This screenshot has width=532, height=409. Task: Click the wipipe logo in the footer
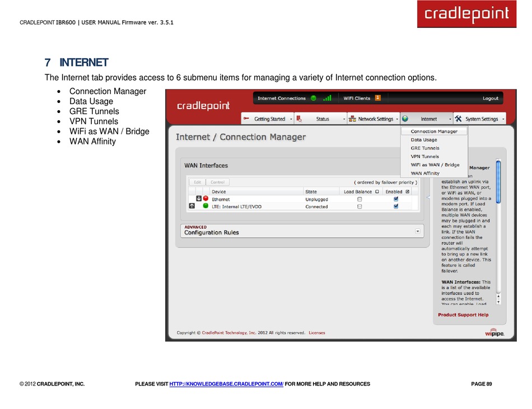coord(494,332)
